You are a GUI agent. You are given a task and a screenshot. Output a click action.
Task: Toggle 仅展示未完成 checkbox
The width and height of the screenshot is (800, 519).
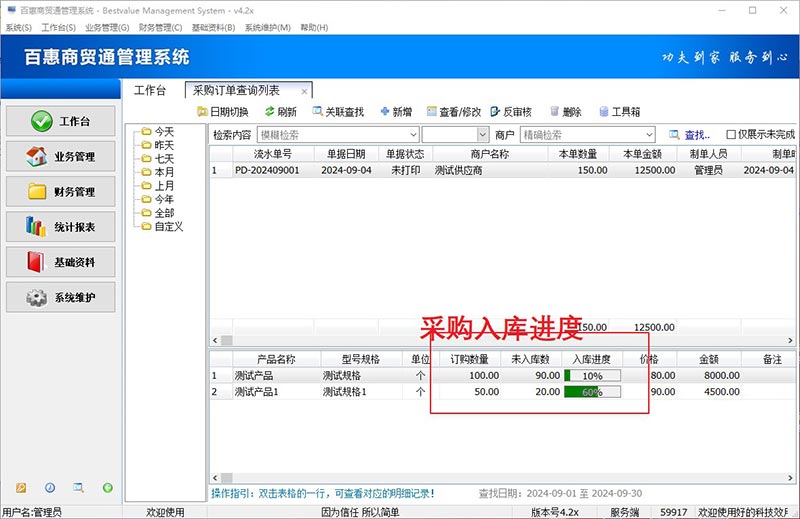731,134
